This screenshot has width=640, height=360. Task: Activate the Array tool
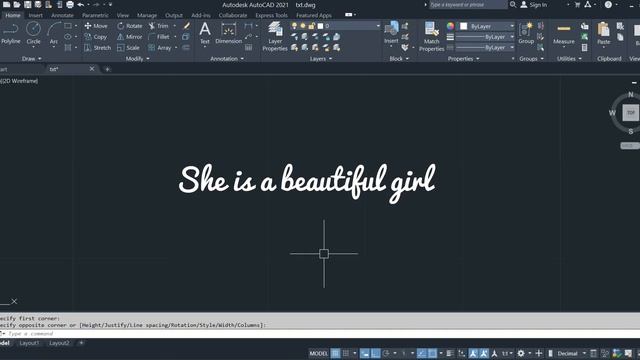tap(160, 48)
